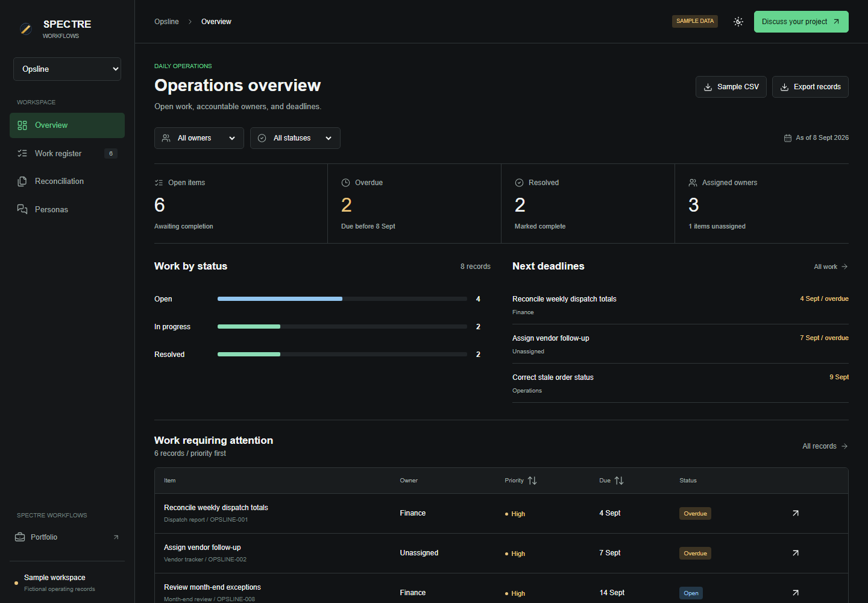Click Reconcile weekly dispatch totals in Next deadlines
This screenshot has height=603, width=868.
[564, 299]
